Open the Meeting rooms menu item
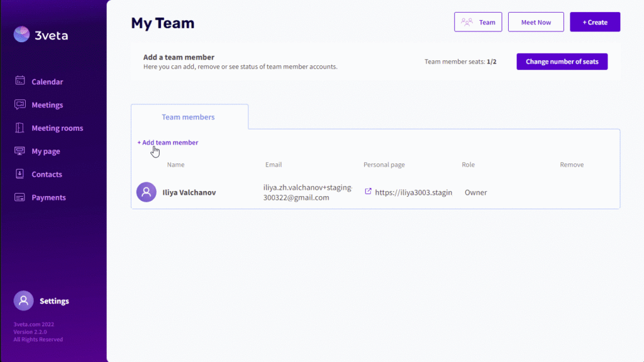 pos(57,128)
